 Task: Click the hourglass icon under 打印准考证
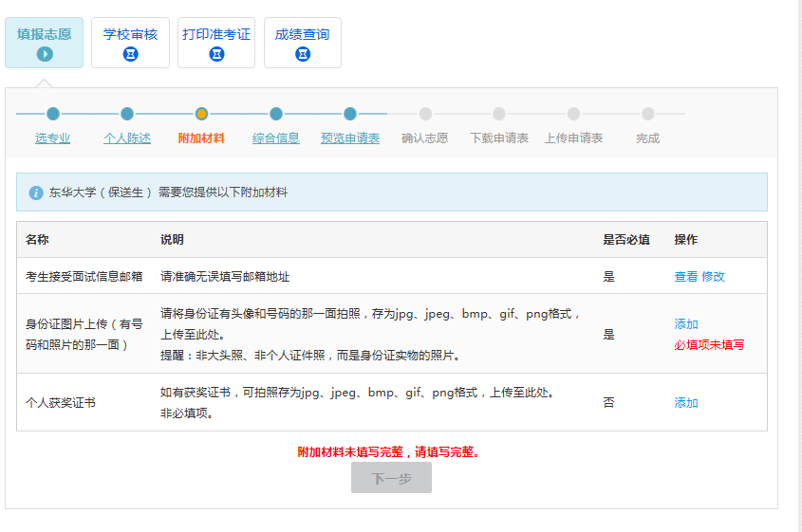click(x=216, y=54)
